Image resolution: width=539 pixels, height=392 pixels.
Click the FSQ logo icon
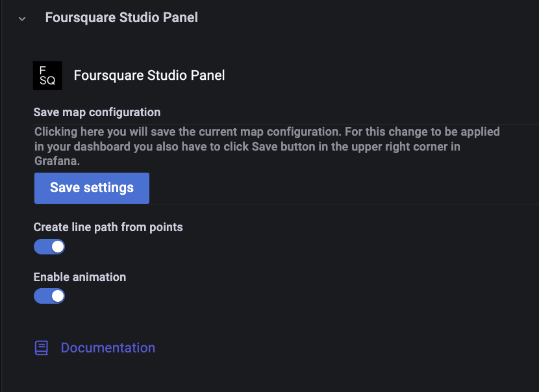pyautogui.click(x=47, y=75)
